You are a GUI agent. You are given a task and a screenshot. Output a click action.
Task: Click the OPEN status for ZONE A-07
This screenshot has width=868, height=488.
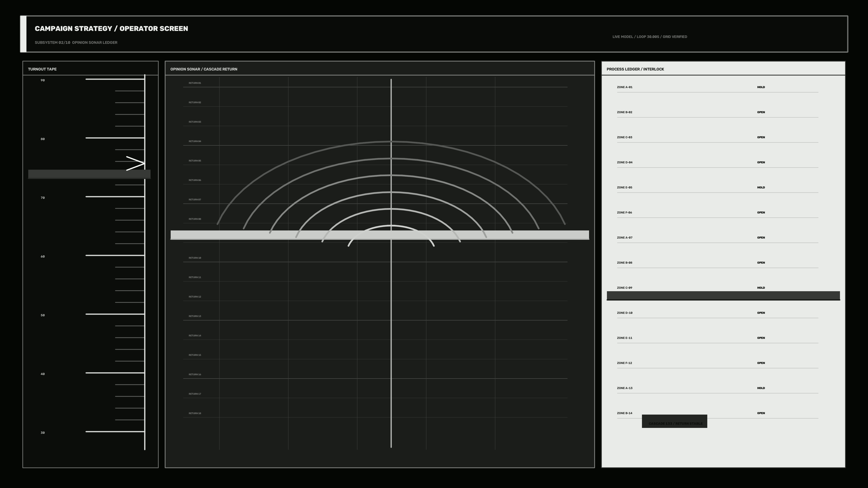click(761, 238)
